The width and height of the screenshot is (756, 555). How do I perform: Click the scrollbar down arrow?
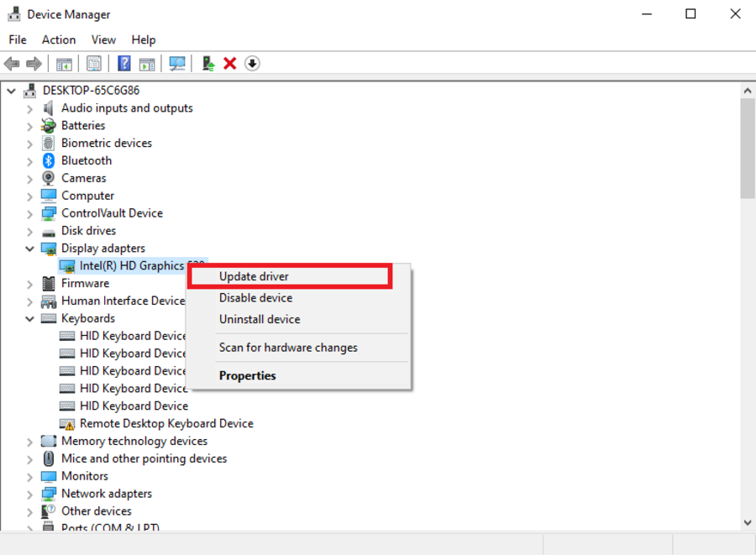(x=748, y=523)
